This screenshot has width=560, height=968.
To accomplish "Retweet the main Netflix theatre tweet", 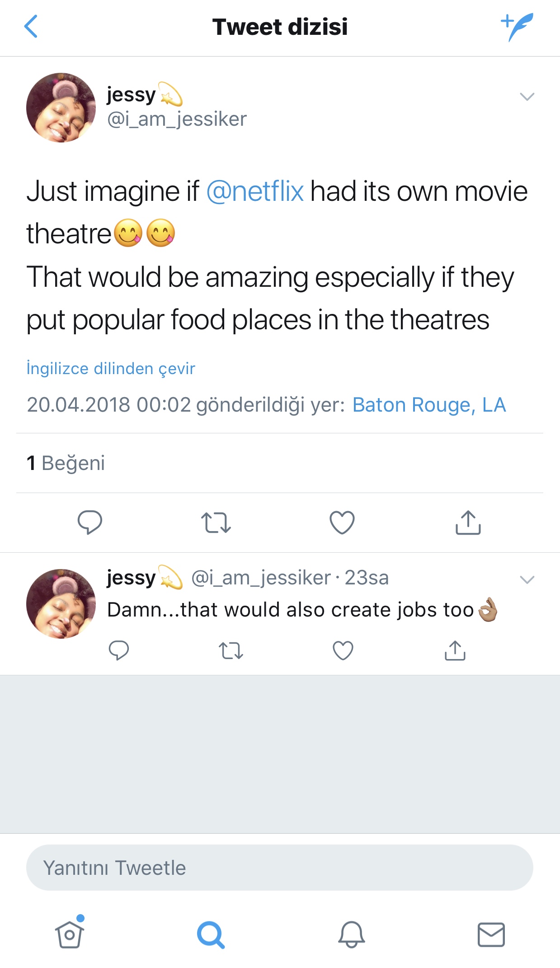I will [216, 522].
